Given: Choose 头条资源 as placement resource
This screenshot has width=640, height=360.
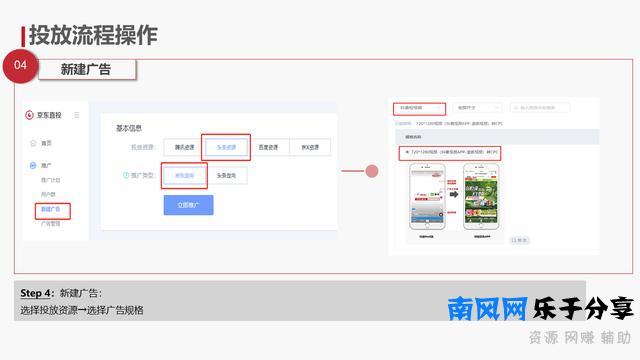Looking at the screenshot, I should tap(226, 147).
